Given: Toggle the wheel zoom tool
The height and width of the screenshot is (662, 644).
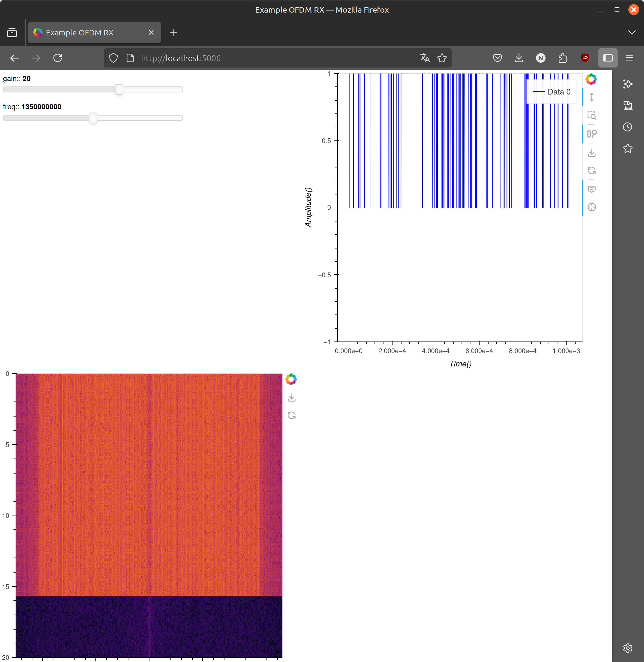Looking at the screenshot, I should (x=591, y=134).
